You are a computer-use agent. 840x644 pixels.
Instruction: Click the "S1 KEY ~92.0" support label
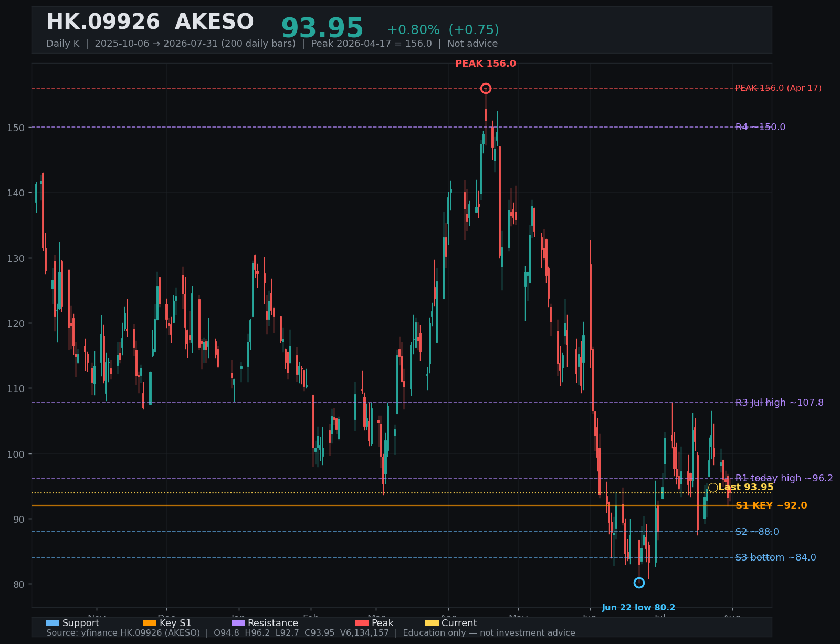click(771, 505)
